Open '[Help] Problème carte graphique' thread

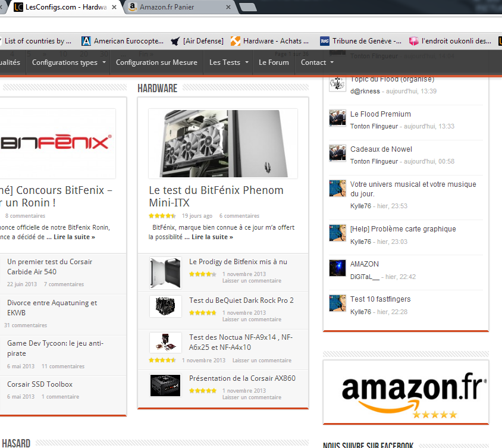click(403, 229)
